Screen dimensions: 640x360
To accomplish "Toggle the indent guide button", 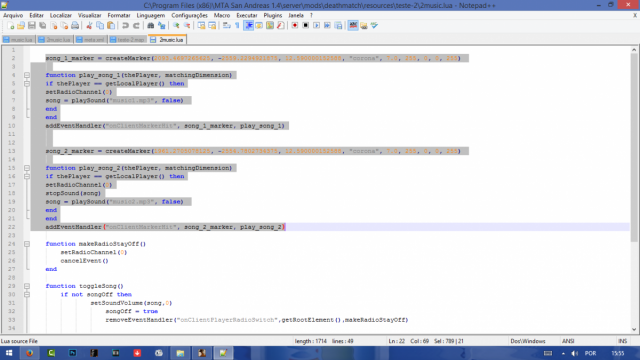I will click(x=248, y=26).
